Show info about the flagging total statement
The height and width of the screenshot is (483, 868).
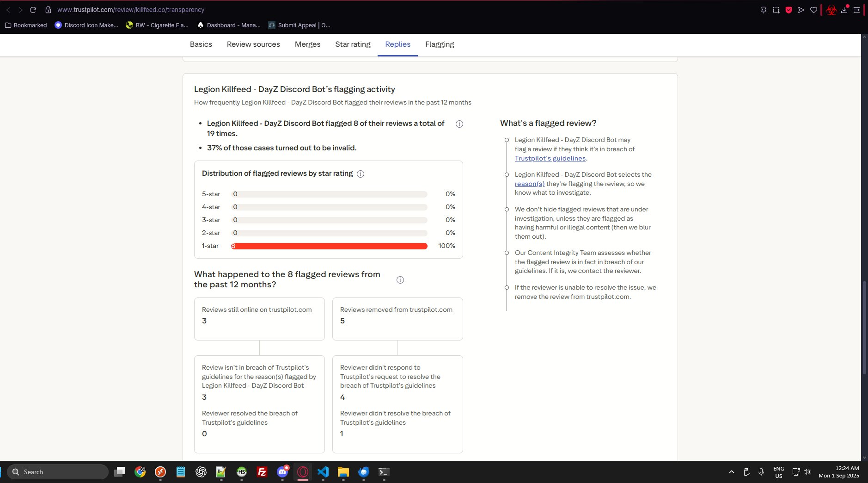(459, 124)
